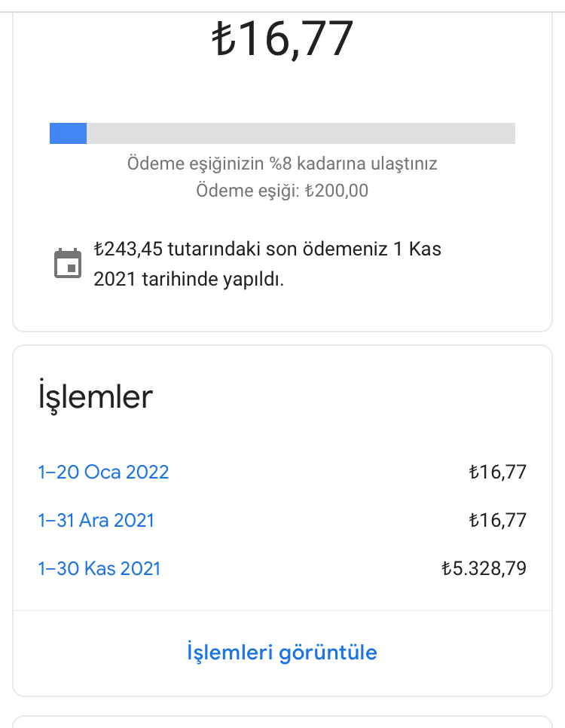Click the ₺16,77 amount for Ara 2021

[x=498, y=521]
